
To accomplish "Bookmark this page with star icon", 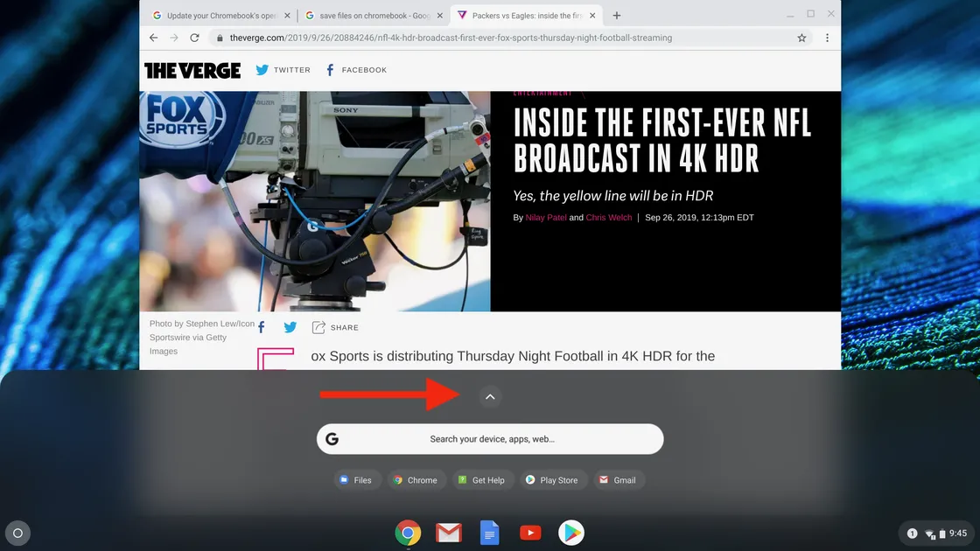I will coord(801,38).
